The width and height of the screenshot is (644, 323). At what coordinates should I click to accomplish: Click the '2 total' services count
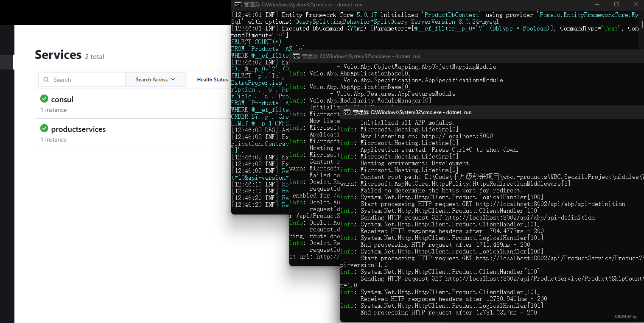coord(95,57)
